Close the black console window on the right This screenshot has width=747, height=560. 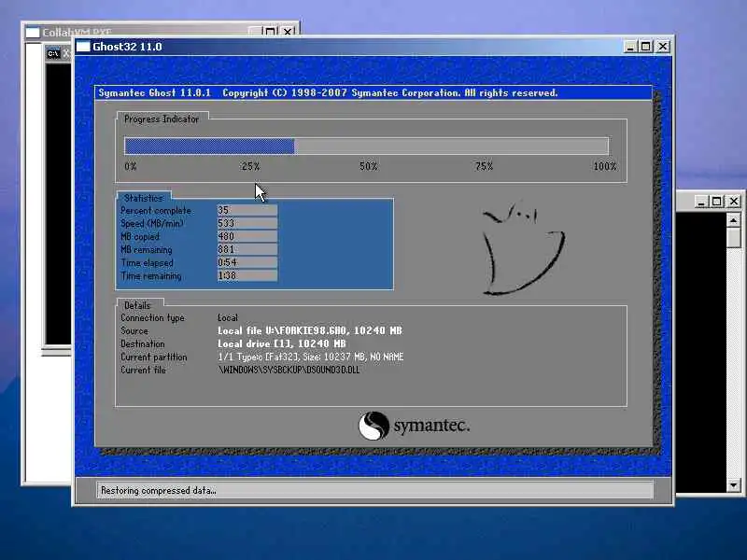[x=734, y=202]
